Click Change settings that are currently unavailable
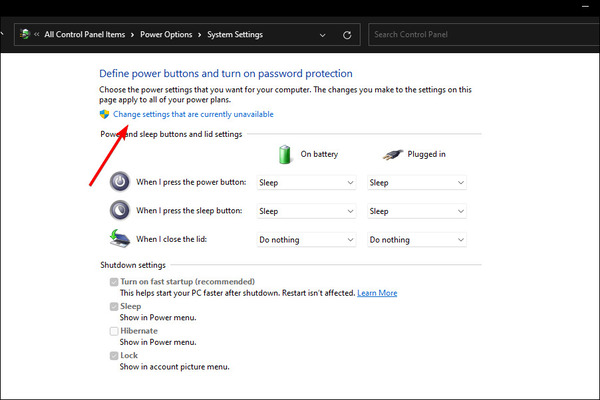Viewport: 600px width, 400px height. pyautogui.click(x=193, y=114)
